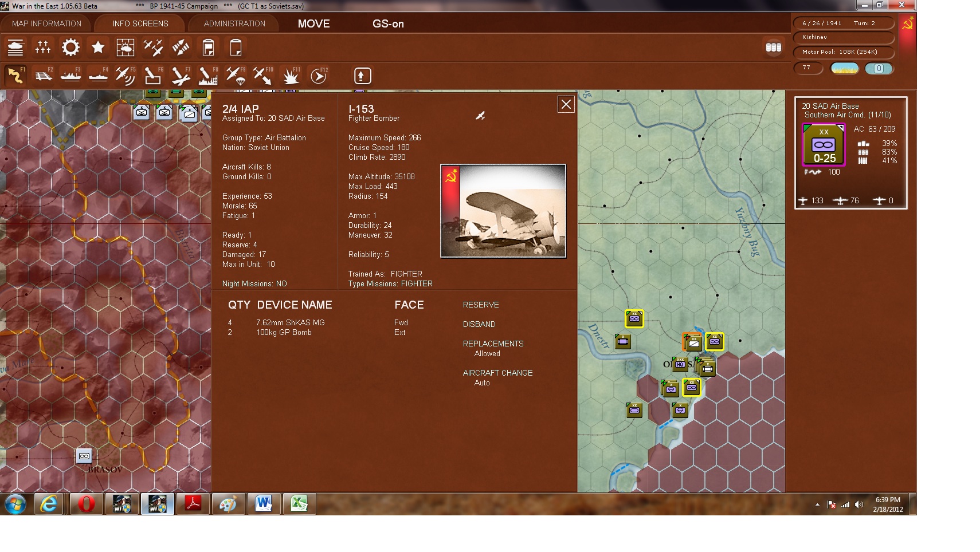Viewport: 980px width, 552px height.
Task: Click the F12 end turn arrow icon
Action: [x=318, y=76]
